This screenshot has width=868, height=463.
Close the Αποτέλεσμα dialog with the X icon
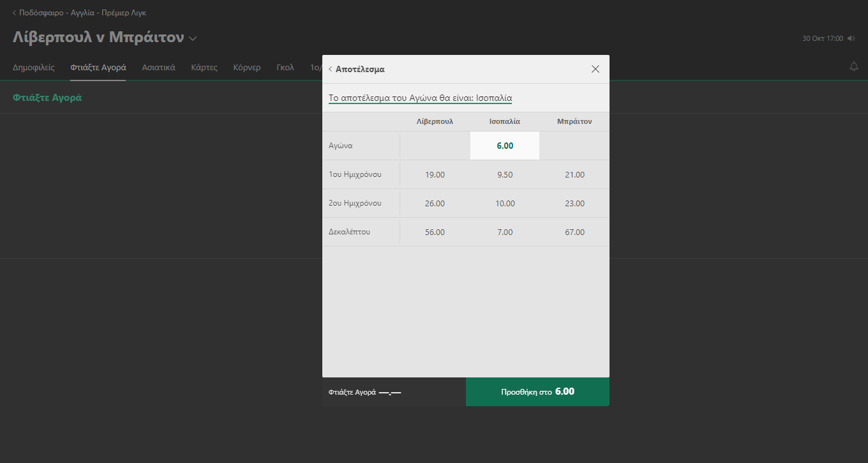point(595,69)
